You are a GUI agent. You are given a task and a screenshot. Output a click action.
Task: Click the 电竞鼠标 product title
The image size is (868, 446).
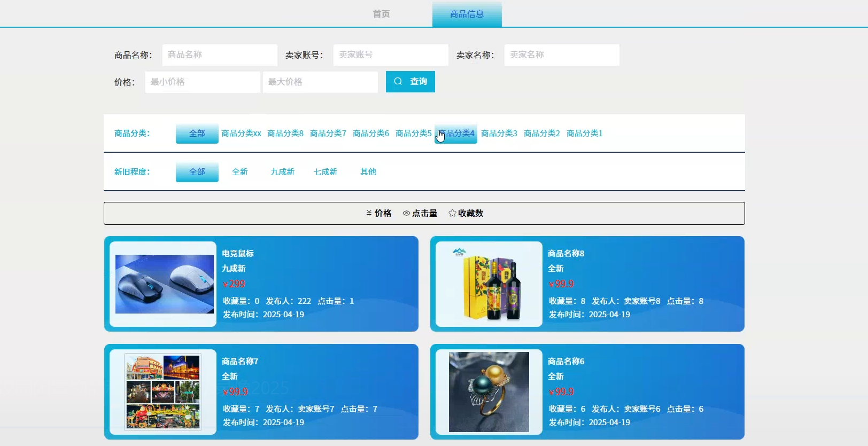(238, 254)
